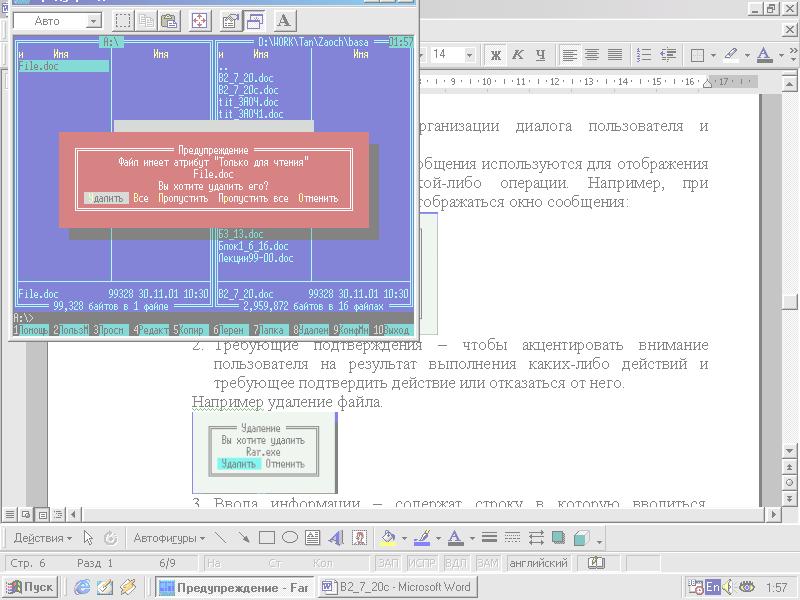Screen dimensions: 800x600
Task: Insert WordArt from drawing toolbar
Action: click(x=336, y=537)
